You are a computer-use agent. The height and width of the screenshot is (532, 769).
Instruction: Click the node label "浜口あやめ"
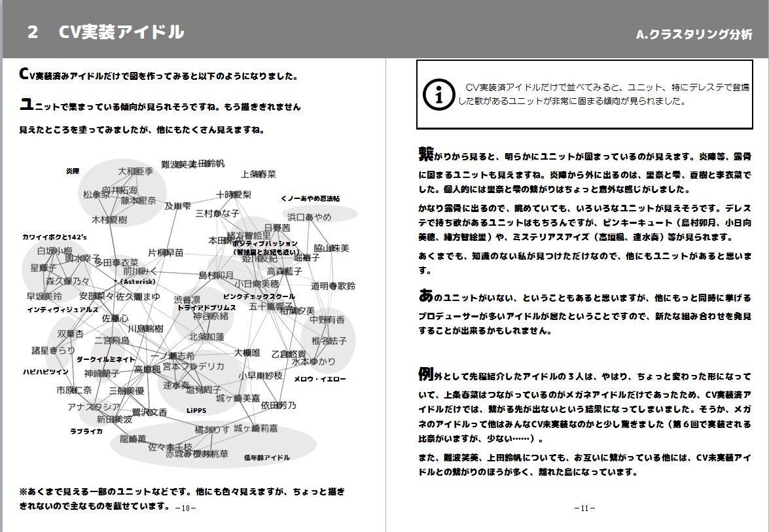310,217
